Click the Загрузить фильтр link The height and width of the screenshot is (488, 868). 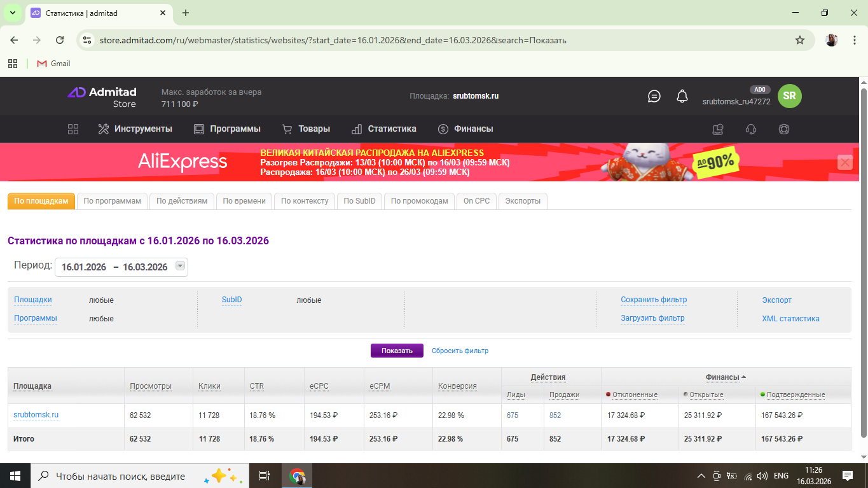[x=652, y=318]
